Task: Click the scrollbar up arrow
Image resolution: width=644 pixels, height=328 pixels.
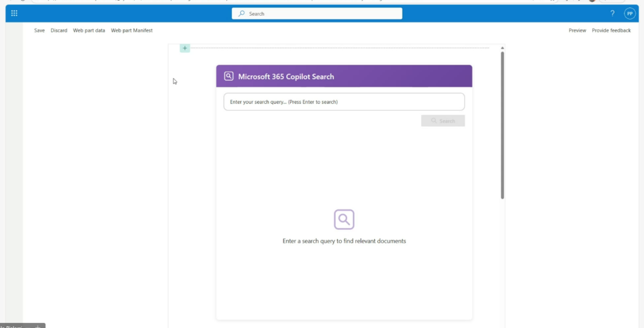Action: [x=502, y=48]
